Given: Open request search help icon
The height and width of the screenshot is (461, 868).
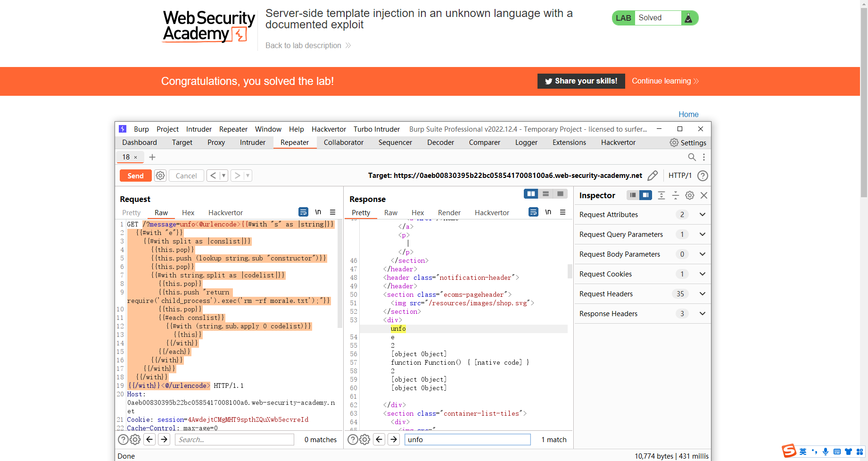Looking at the screenshot, I should pyautogui.click(x=123, y=440).
